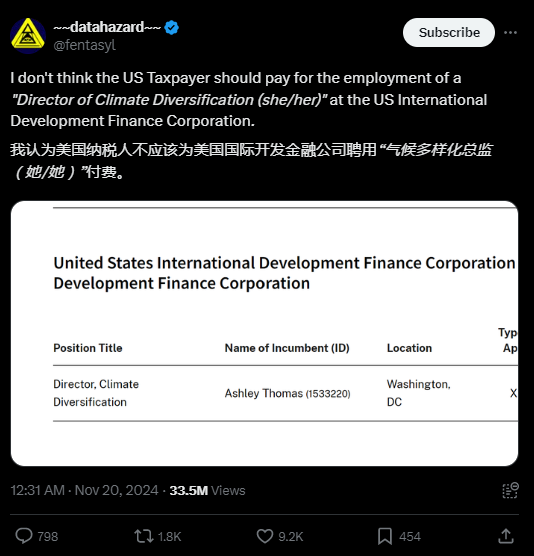Click the reply speech bubble icon

24,536
